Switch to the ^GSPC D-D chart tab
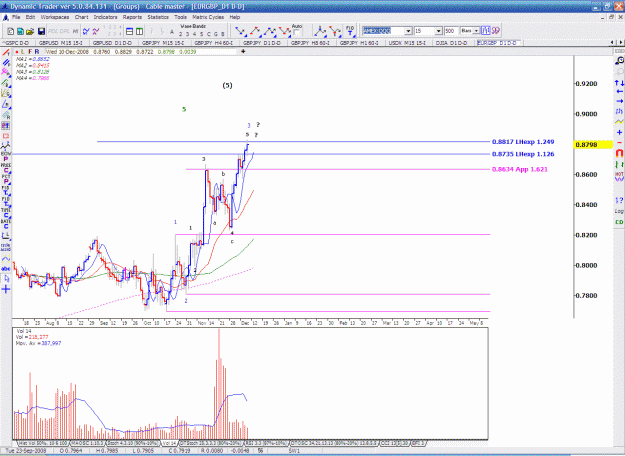 pos(18,43)
